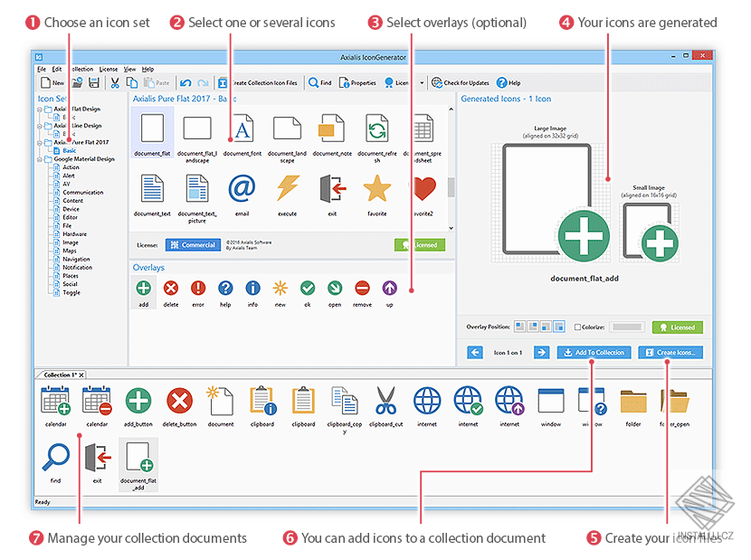Open the toolbar dropdown next to License

pos(420,82)
